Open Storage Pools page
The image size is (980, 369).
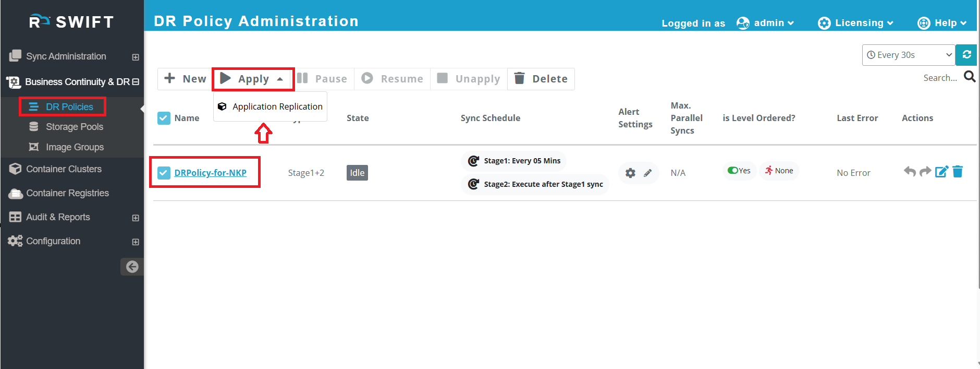[75, 127]
